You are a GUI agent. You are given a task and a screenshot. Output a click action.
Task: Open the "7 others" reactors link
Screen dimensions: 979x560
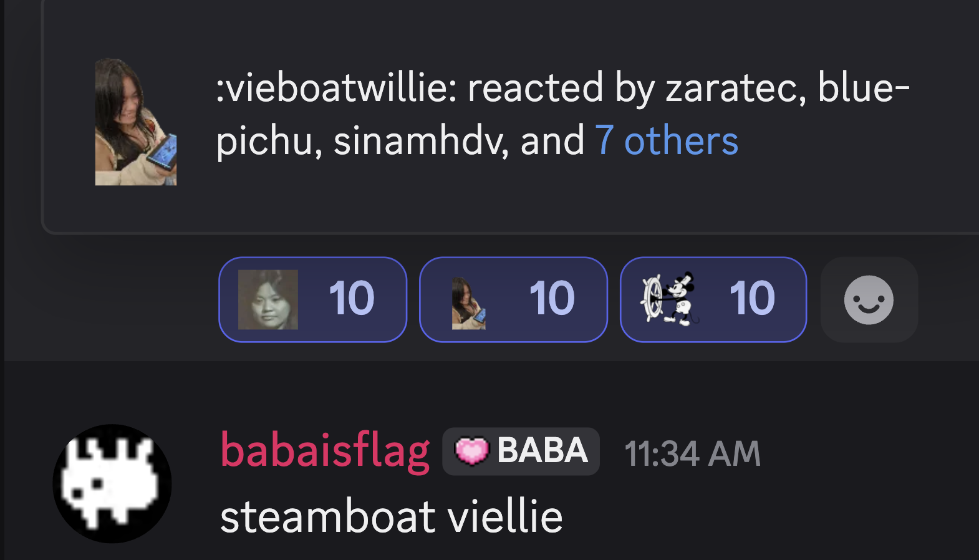tap(666, 140)
